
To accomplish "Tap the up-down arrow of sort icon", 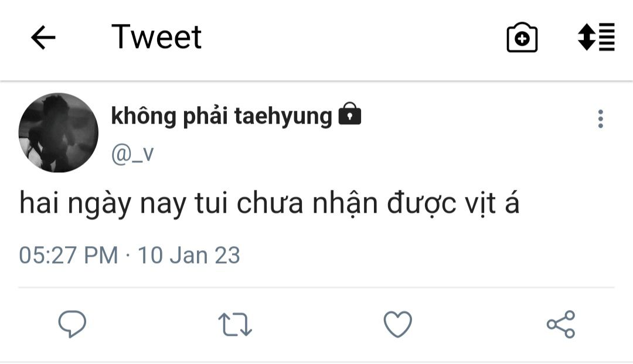I will pyautogui.click(x=587, y=37).
